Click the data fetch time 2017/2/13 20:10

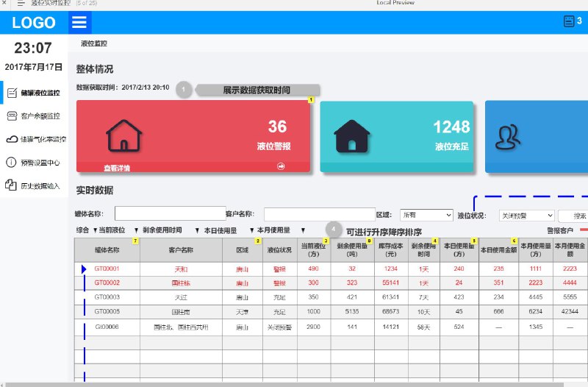click(x=145, y=88)
